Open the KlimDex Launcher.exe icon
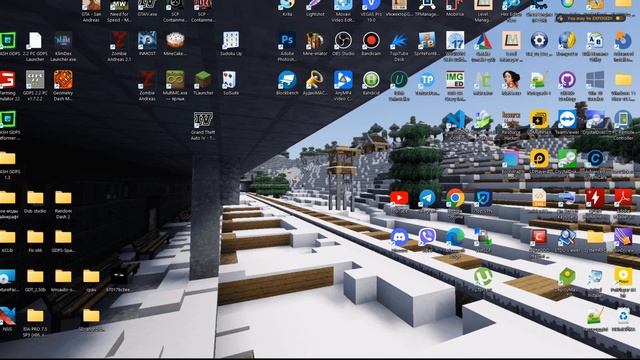Viewport: 640px width, 360px height. (x=63, y=41)
